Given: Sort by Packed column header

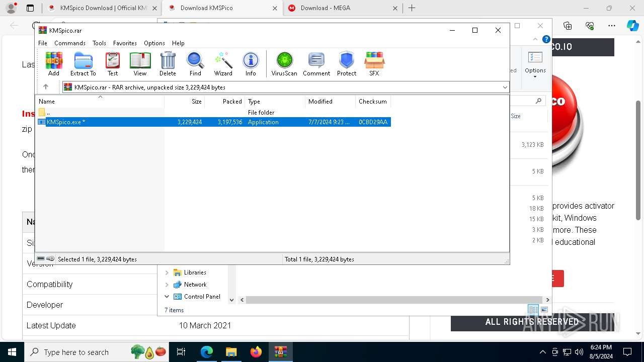Looking at the screenshot, I should [x=225, y=102].
